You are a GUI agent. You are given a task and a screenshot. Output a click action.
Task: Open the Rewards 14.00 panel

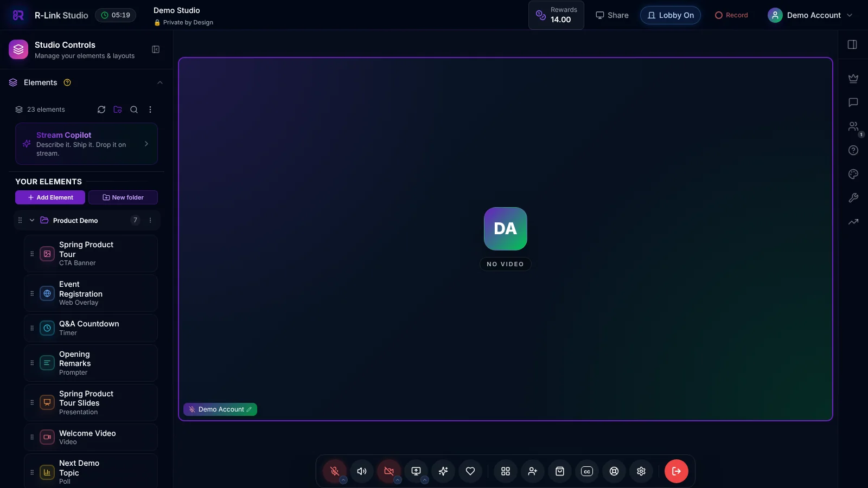pos(556,15)
